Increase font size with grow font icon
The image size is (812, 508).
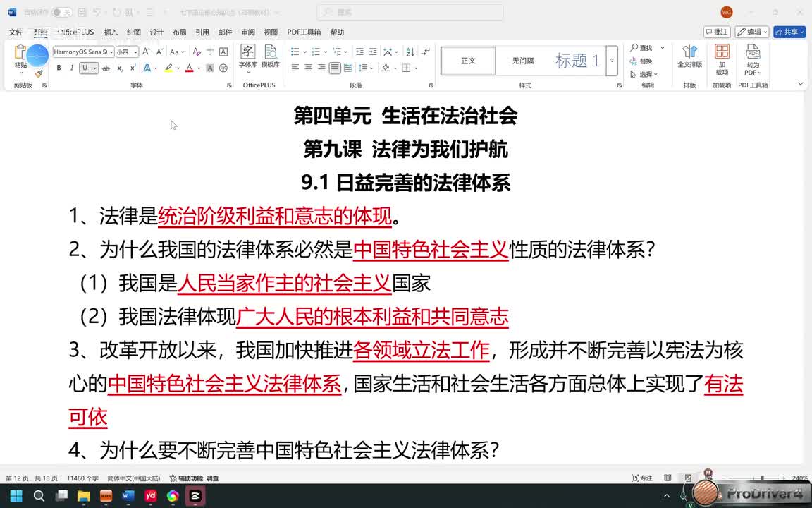147,52
